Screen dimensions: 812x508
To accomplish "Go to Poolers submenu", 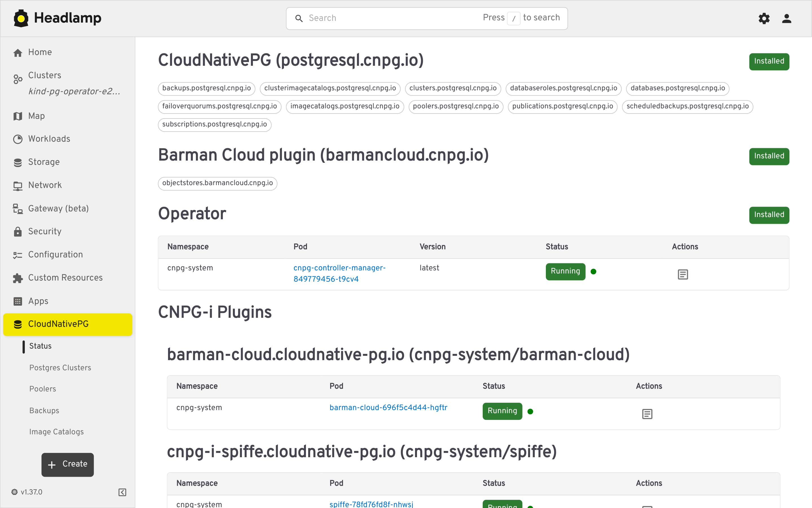I will [43, 389].
